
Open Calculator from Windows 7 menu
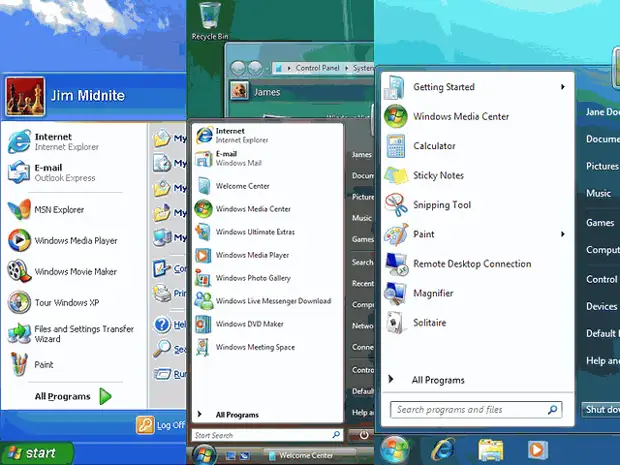pyautogui.click(x=434, y=146)
